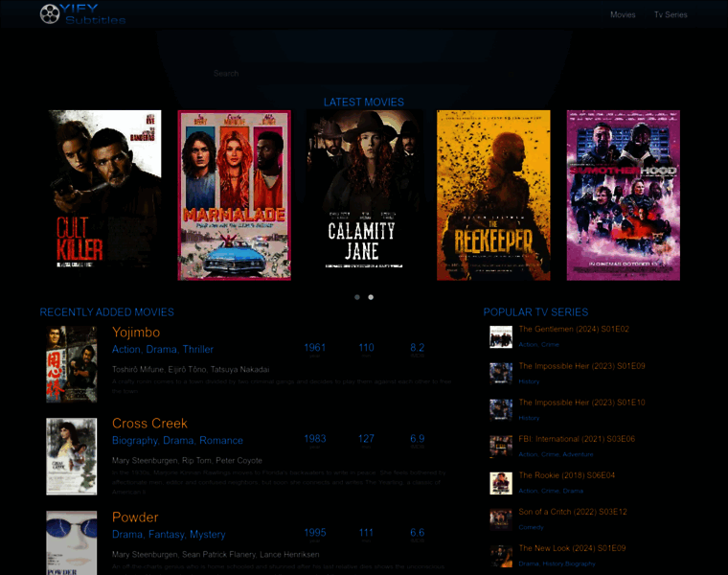728x575 pixels.
Task: Click the 'Biography, Drama, Romance' genre text
Action: click(x=177, y=440)
